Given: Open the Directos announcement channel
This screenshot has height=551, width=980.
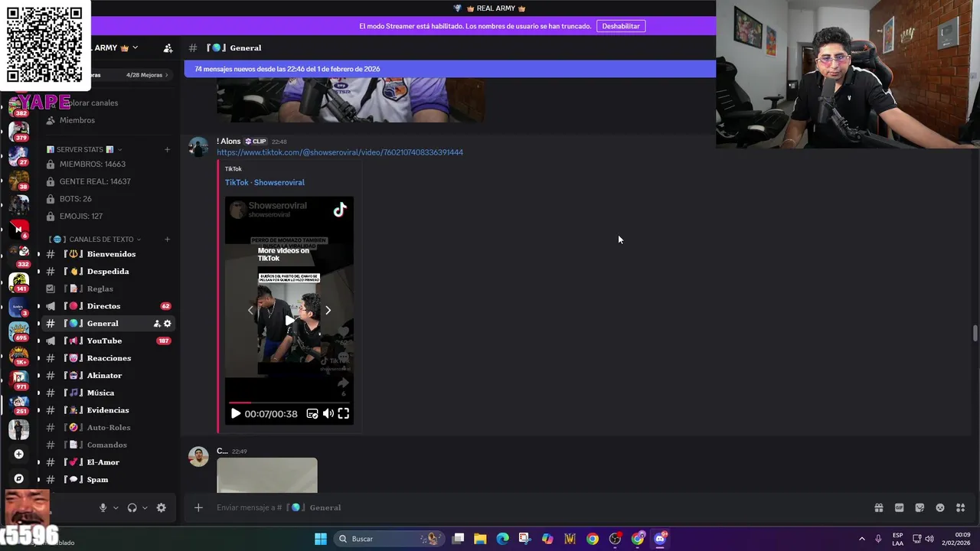Looking at the screenshot, I should 109,306.
